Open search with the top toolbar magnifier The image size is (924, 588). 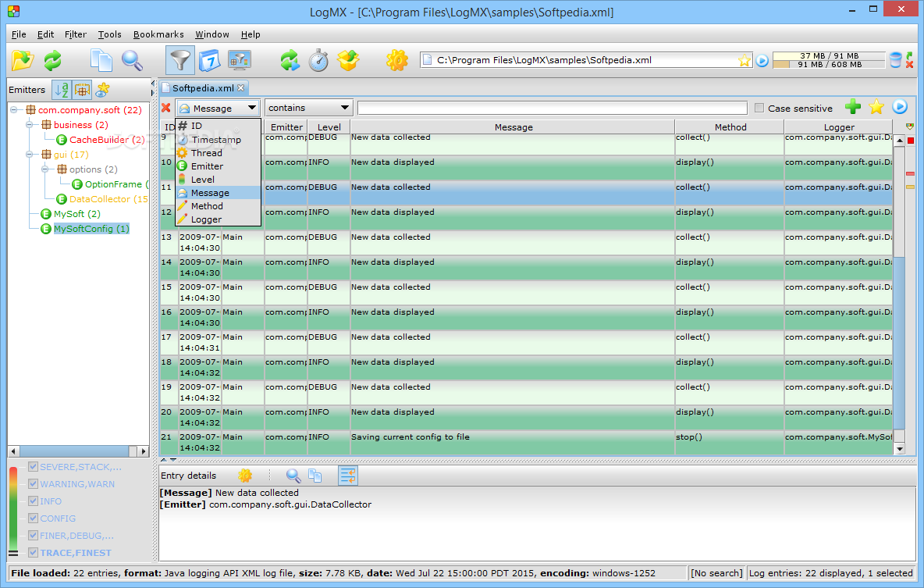point(132,60)
